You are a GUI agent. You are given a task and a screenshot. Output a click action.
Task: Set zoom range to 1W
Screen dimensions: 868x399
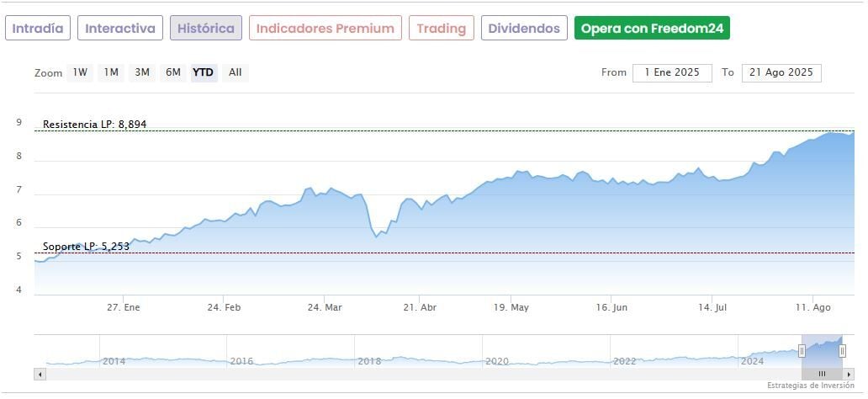pos(80,72)
